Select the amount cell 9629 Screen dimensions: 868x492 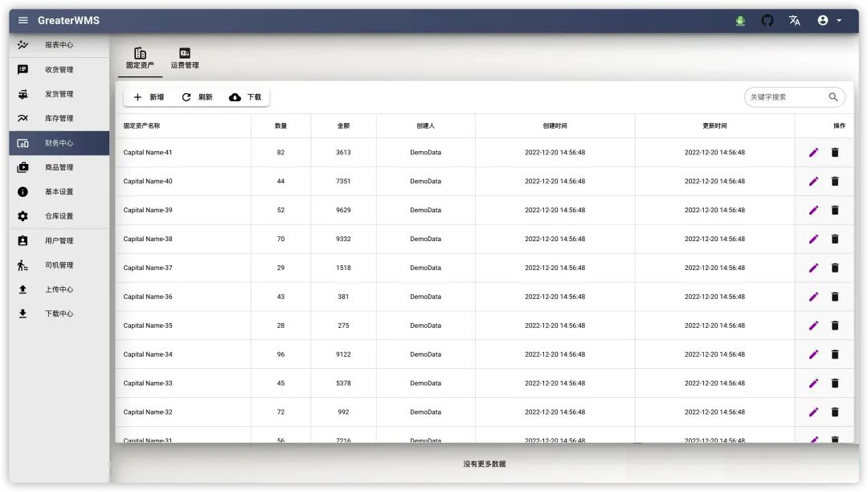click(343, 210)
